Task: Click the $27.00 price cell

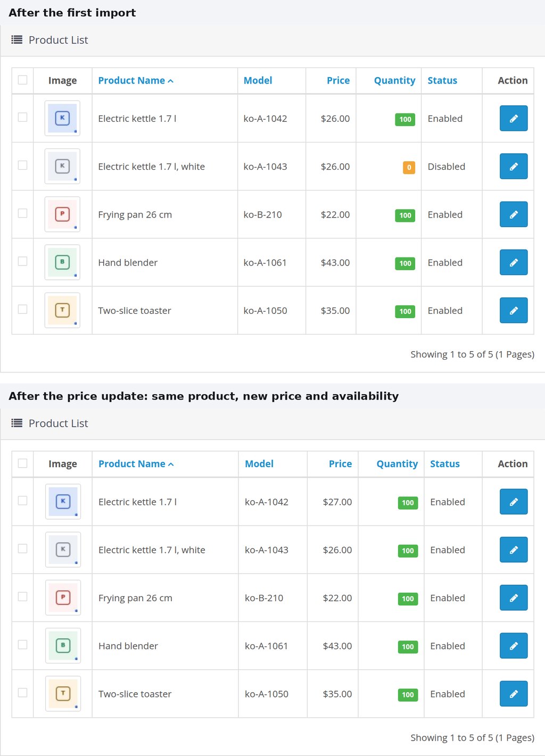Action: click(337, 502)
